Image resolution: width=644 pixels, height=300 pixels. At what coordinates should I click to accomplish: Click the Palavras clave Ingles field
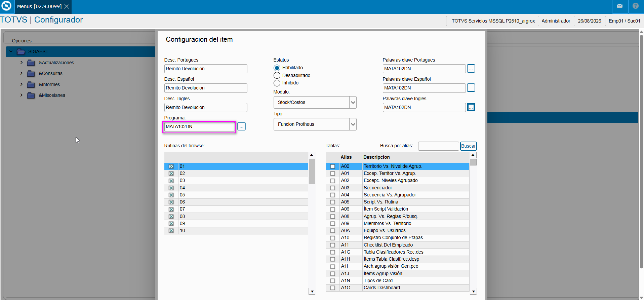click(x=424, y=107)
